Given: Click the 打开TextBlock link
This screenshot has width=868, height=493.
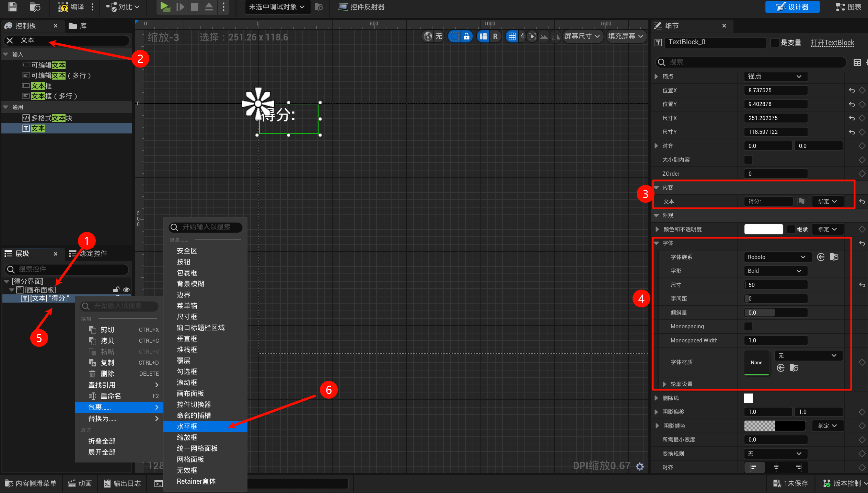Looking at the screenshot, I should click(x=832, y=43).
